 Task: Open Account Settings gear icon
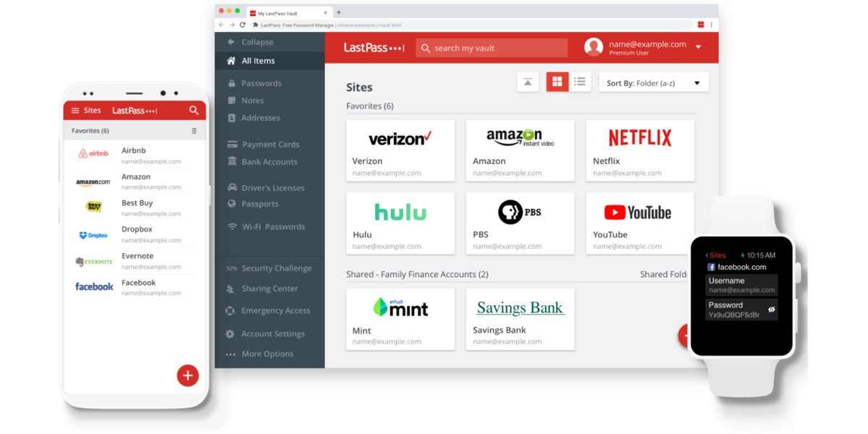[x=230, y=334]
